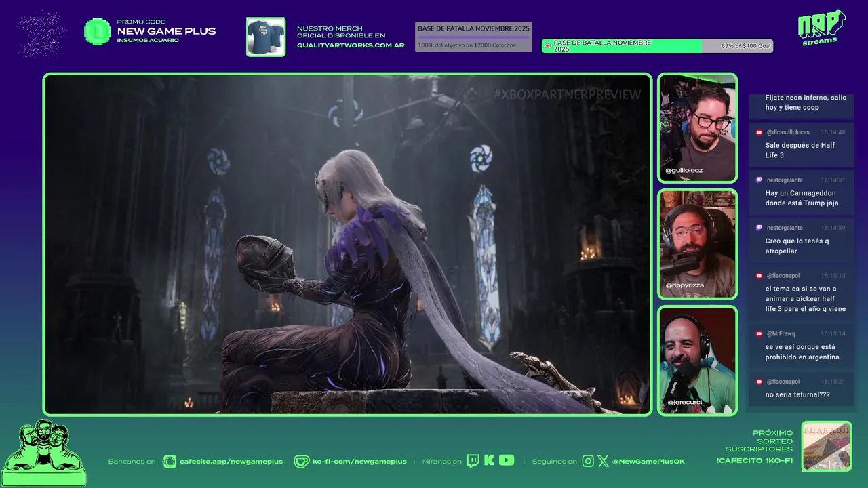Click the Instagram icon in the footer
The image size is (868, 488).
point(588,461)
